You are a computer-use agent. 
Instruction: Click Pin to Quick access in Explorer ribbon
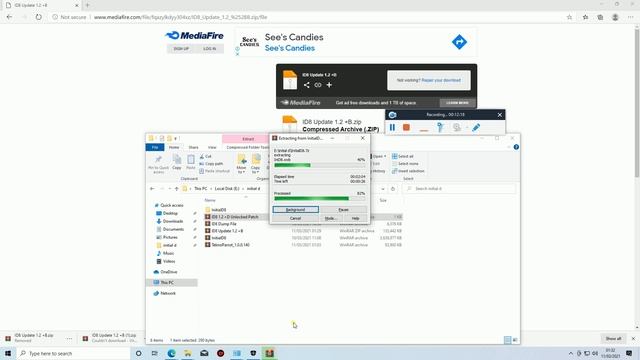[x=158, y=164]
